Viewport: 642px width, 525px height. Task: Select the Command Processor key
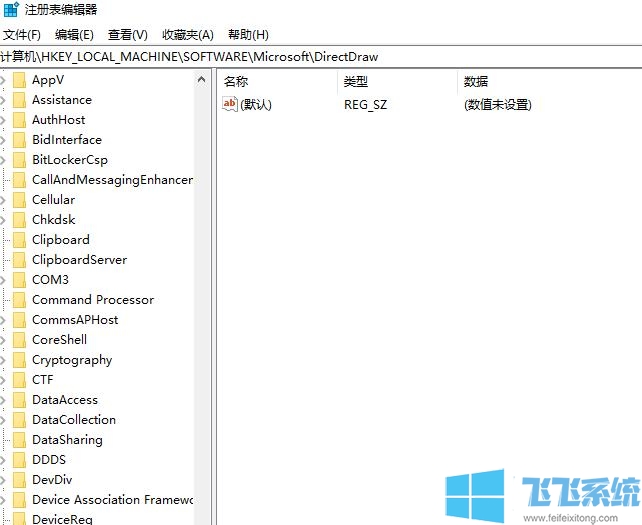coord(92,300)
